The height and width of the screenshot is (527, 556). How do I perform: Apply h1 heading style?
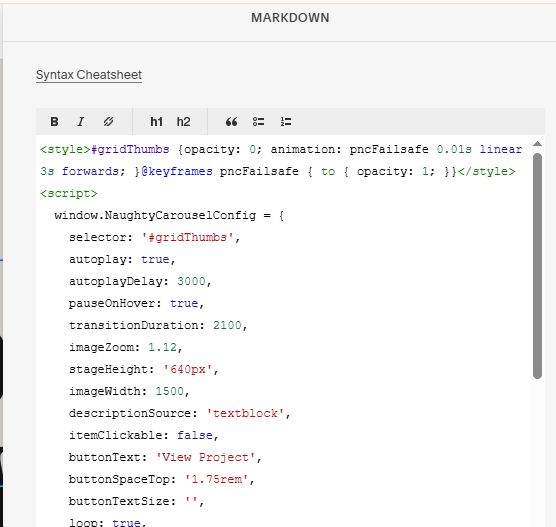(x=156, y=122)
